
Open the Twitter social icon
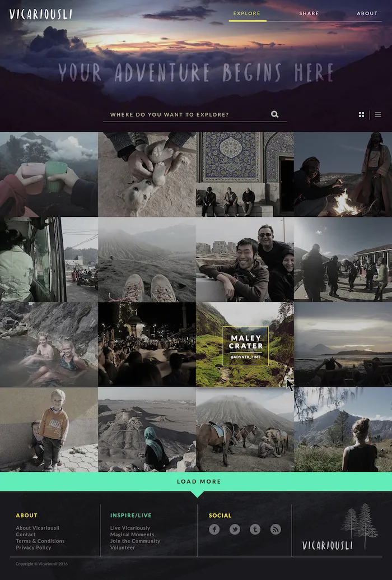pyautogui.click(x=235, y=530)
